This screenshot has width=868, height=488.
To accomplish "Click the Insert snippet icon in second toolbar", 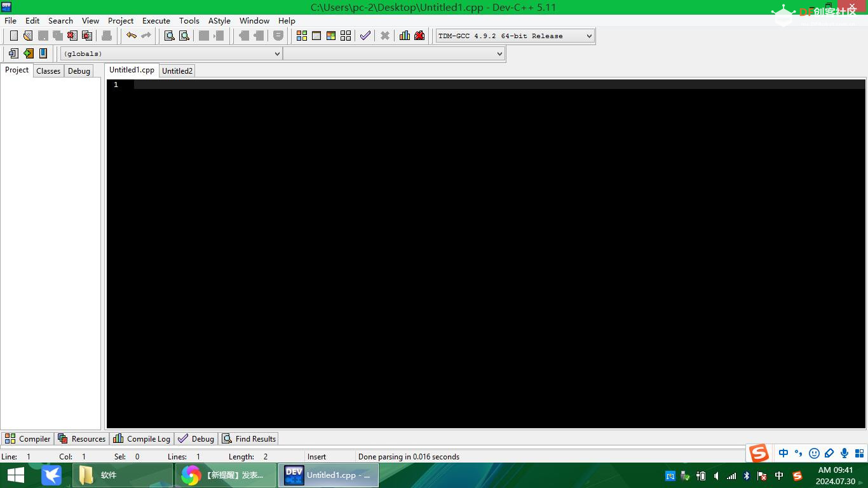I will 13,53.
